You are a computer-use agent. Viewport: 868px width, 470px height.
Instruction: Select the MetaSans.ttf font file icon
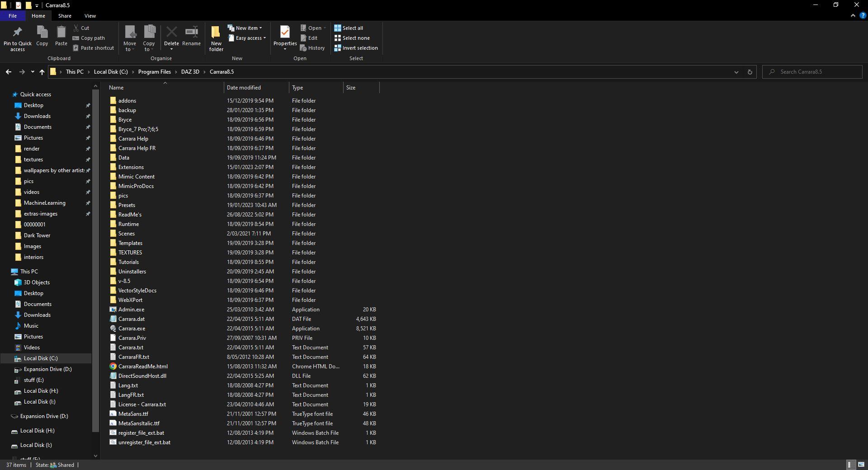(113, 414)
